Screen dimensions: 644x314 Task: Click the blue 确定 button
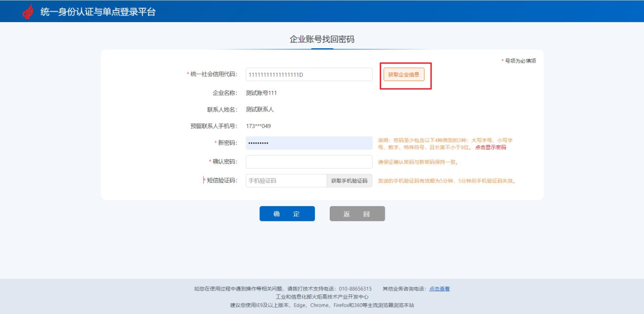tap(287, 214)
